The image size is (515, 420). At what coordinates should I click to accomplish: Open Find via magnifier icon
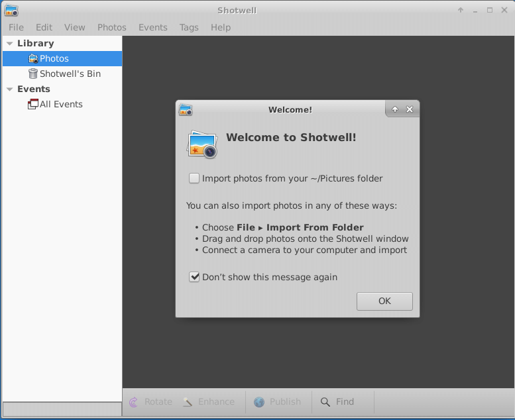coord(325,402)
